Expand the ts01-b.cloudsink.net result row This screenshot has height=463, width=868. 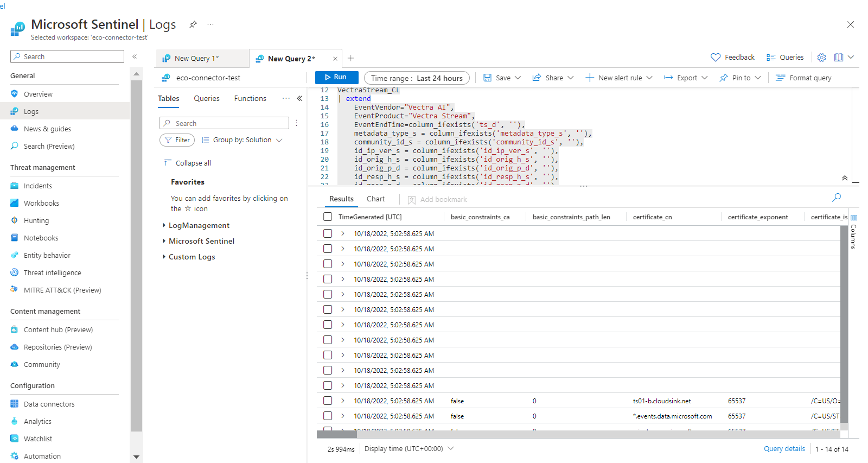(x=343, y=401)
